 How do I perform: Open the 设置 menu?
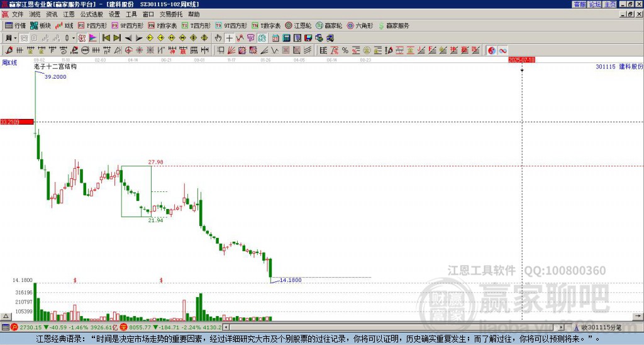114,14
